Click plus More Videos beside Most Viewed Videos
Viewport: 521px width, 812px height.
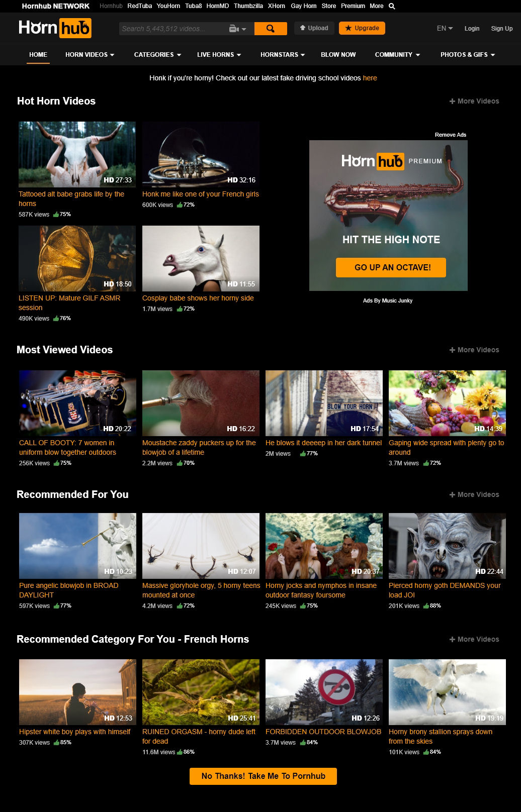(474, 350)
